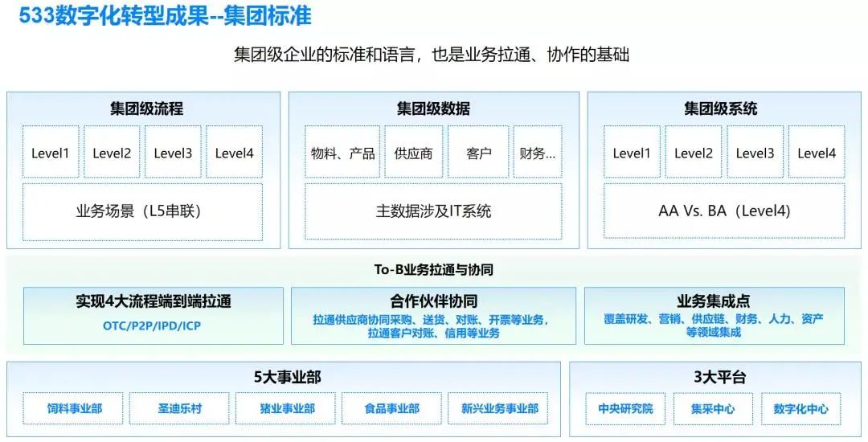Viewport: 868px width, 442px height.
Task: Select the "食品事业部" box
Action: point(392,409)
